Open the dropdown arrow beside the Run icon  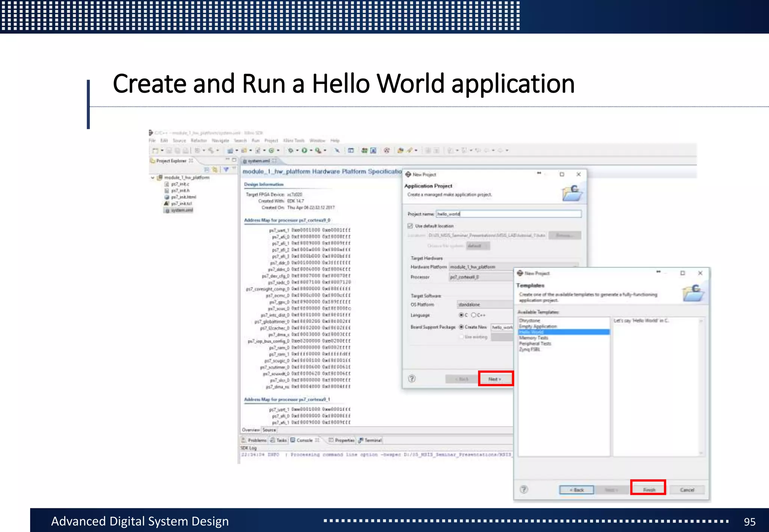pos(311,151)
